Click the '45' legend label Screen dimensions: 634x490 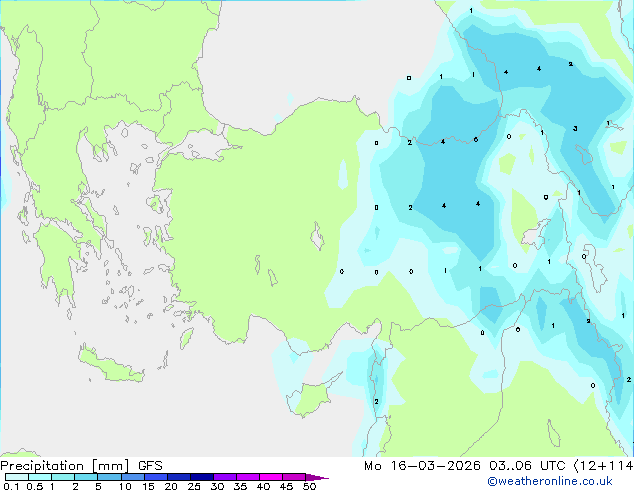tap(286, 486)
